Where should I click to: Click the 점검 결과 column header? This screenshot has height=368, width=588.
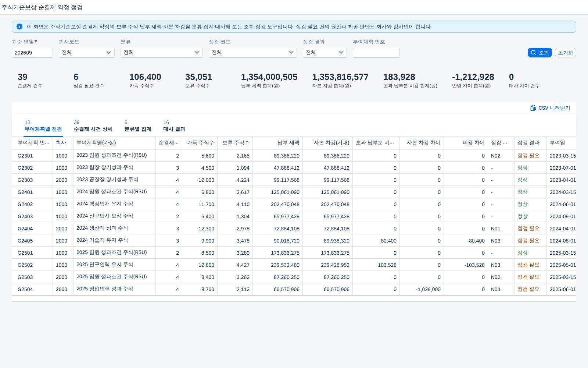pos(531,143)
